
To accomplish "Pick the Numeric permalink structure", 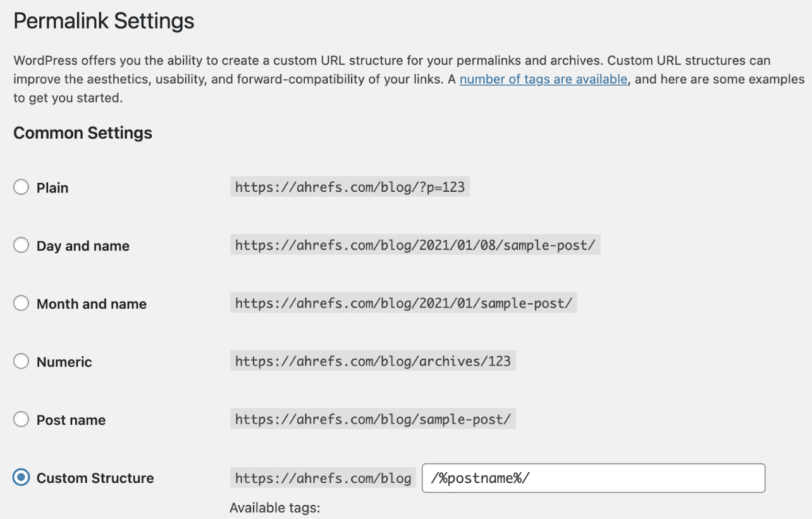I will click(x=20, y=361).
